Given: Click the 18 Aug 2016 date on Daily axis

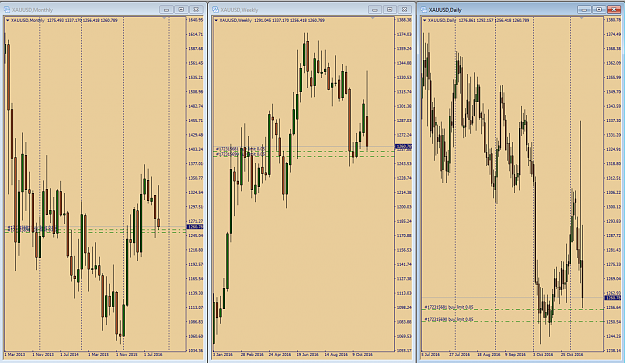Looking at the screenshot, I should click(x=489, y=354).
